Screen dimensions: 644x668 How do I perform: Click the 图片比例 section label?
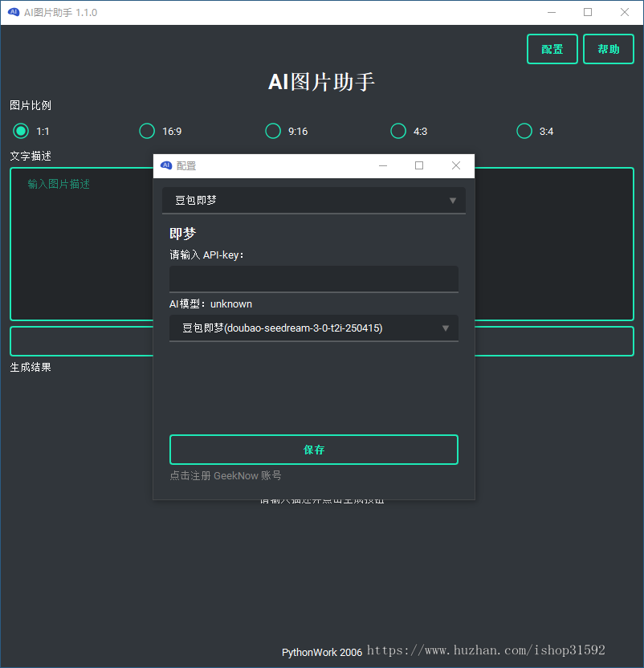(31, 106)
